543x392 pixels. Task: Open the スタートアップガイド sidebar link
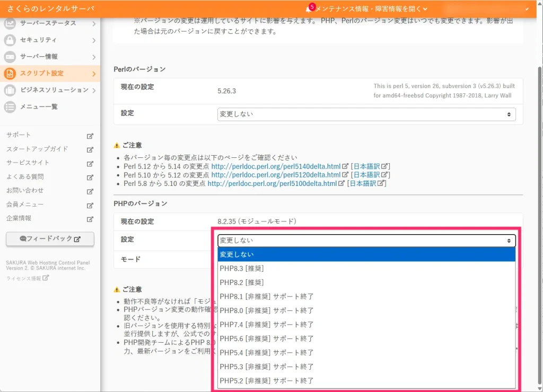click(37, 149)
